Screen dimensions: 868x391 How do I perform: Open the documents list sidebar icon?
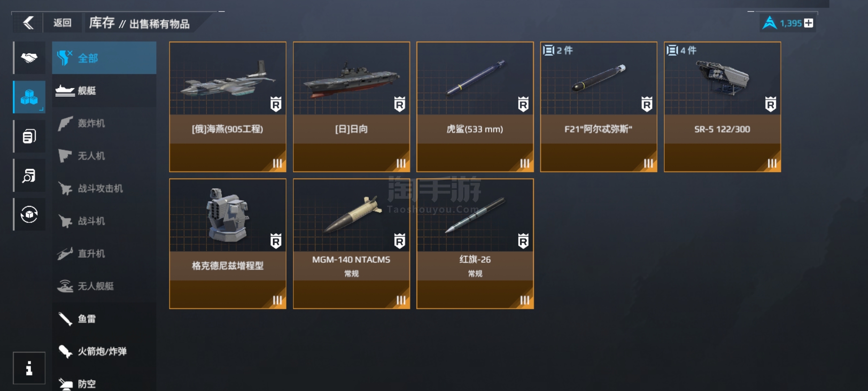29,136
